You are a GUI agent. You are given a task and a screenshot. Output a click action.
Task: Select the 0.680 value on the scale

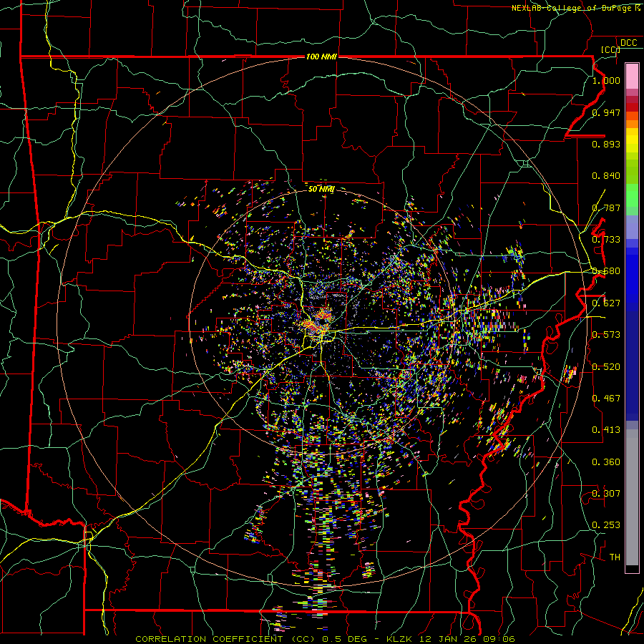[x=606, y=271]
